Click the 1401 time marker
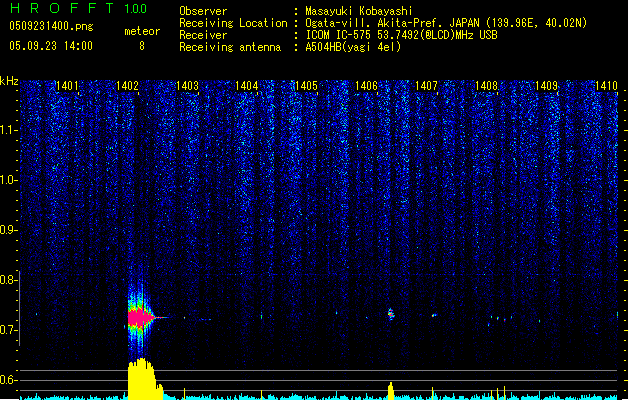The width and height of the screenshot is (629, 400). [x=67, y=86]
